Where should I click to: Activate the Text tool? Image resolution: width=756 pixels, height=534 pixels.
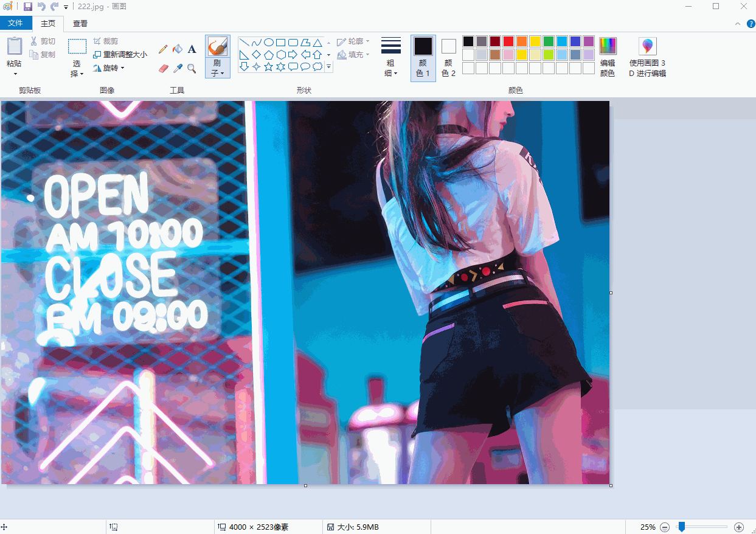(192, 49)
